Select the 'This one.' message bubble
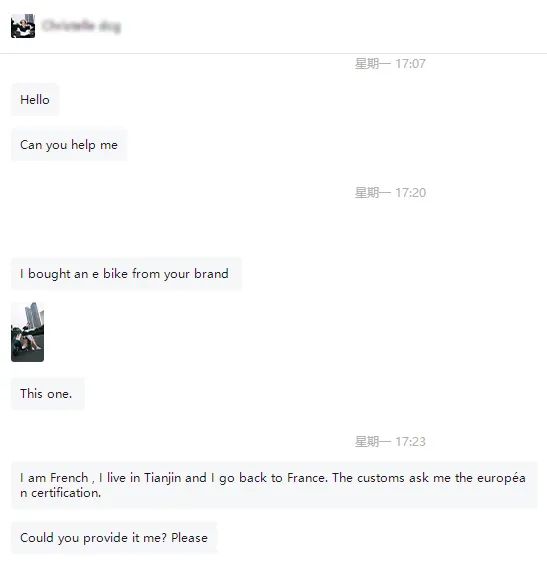The height and width of the screenshot is (566, 547). pyautogui.click(x=48, y=393)
